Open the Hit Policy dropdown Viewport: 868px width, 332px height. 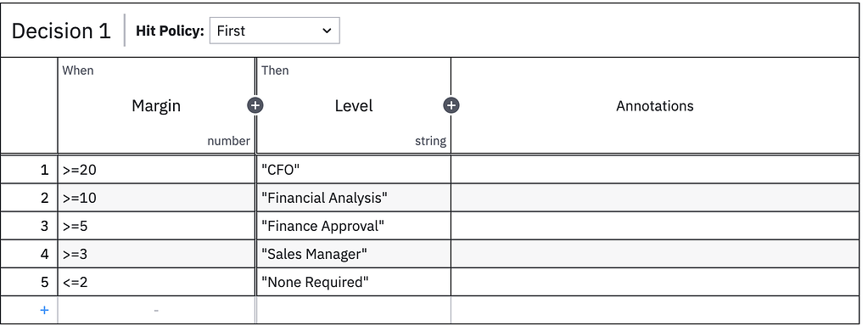point(275,31)
